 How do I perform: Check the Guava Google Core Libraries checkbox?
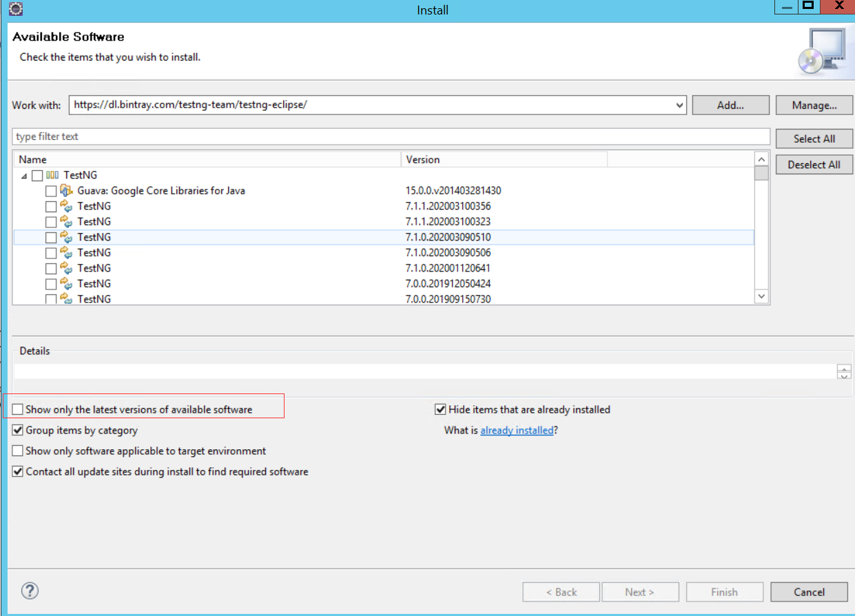[x=51, y=191]
